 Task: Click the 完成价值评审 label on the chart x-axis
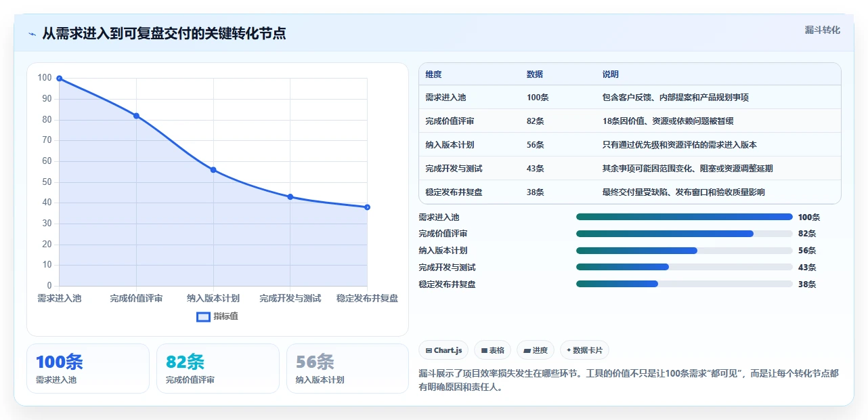pos(136,298)
